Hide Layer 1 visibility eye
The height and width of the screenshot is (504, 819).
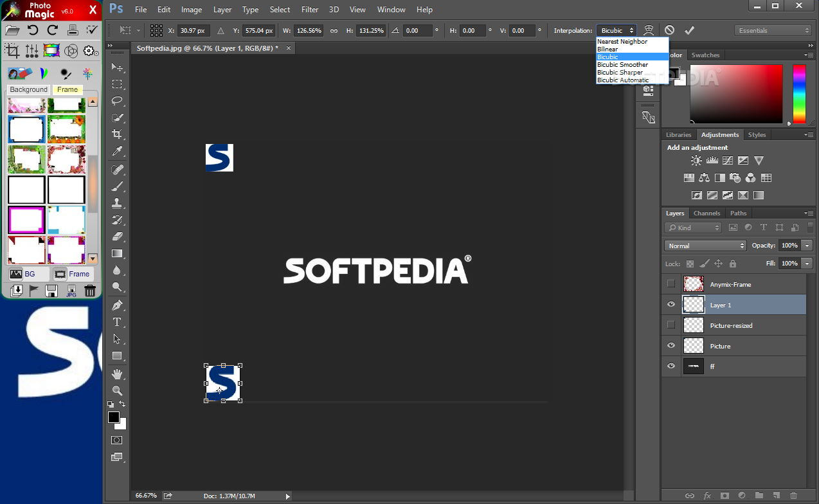point(671,305)
